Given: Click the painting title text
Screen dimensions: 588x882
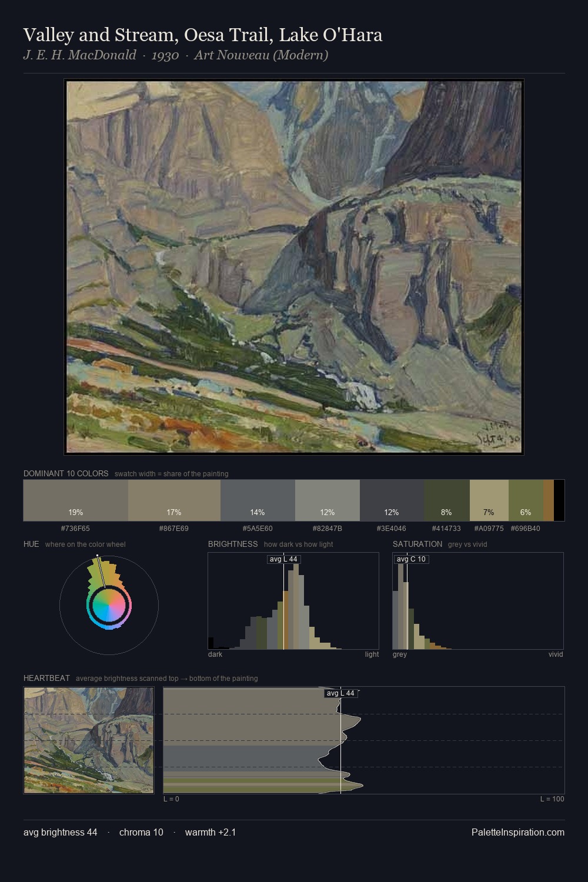Looking at the screenshot, I should (x=203, y=35).
